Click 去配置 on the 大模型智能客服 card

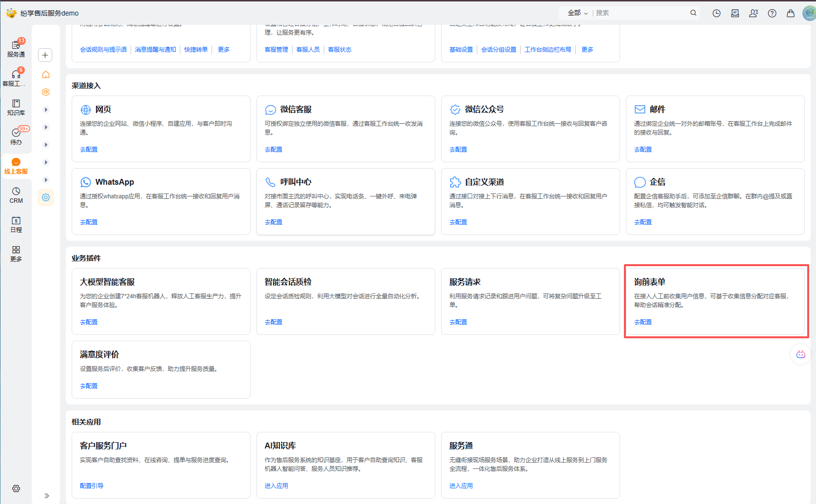[89, 322]
